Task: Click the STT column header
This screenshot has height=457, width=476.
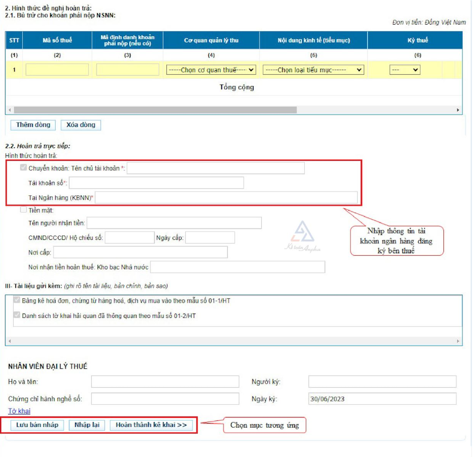Action: pos(14,40)
